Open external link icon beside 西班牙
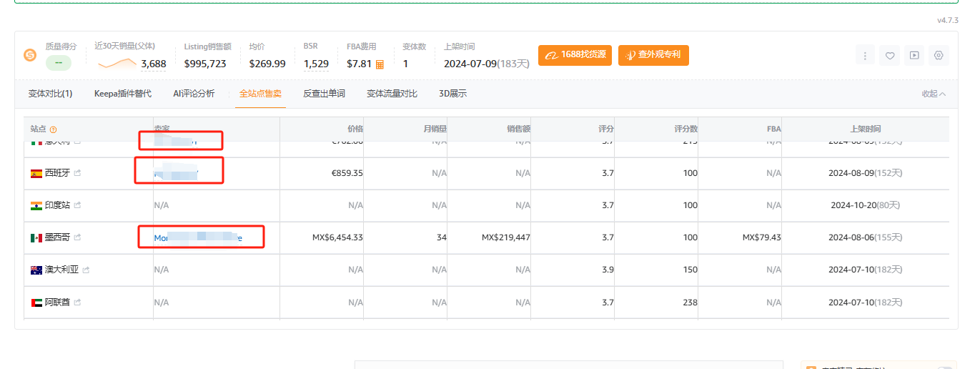The height and width of the screenshot is (369, 980). (77, 173)
